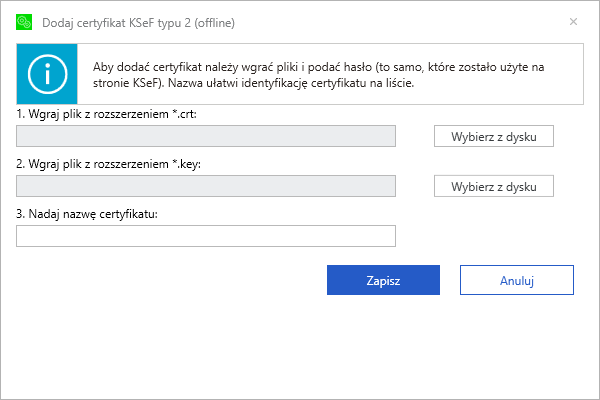Cancel the dialog with Anuluj
Image resolution: width=600 pixels, height=400 pixels.
(516, 280)
